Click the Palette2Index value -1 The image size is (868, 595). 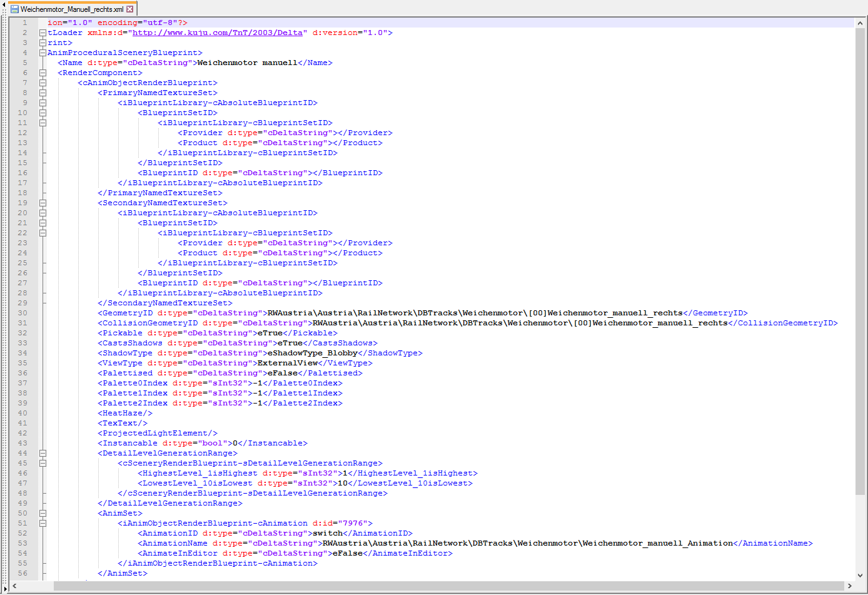tap(258, 403)
